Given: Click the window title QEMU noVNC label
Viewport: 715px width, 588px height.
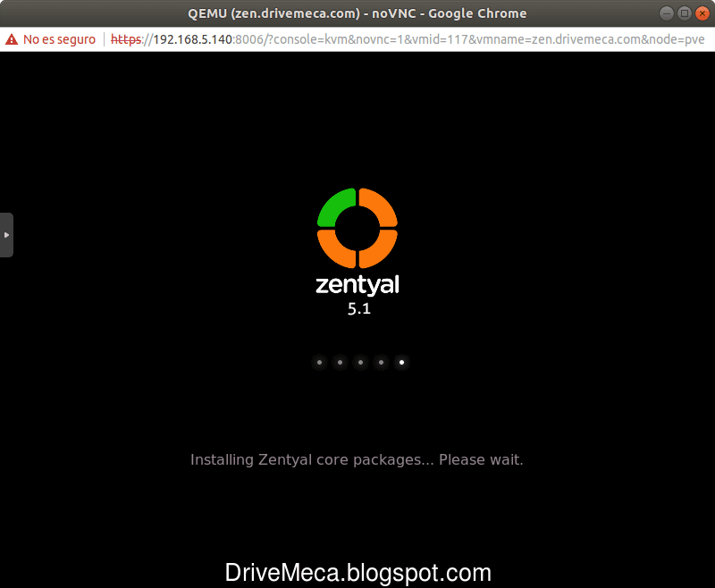Looking at the screenshot, I should [357, 13].
